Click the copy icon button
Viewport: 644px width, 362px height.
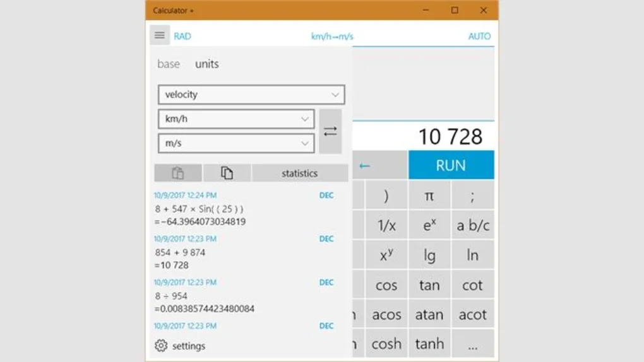coord(227,173)
